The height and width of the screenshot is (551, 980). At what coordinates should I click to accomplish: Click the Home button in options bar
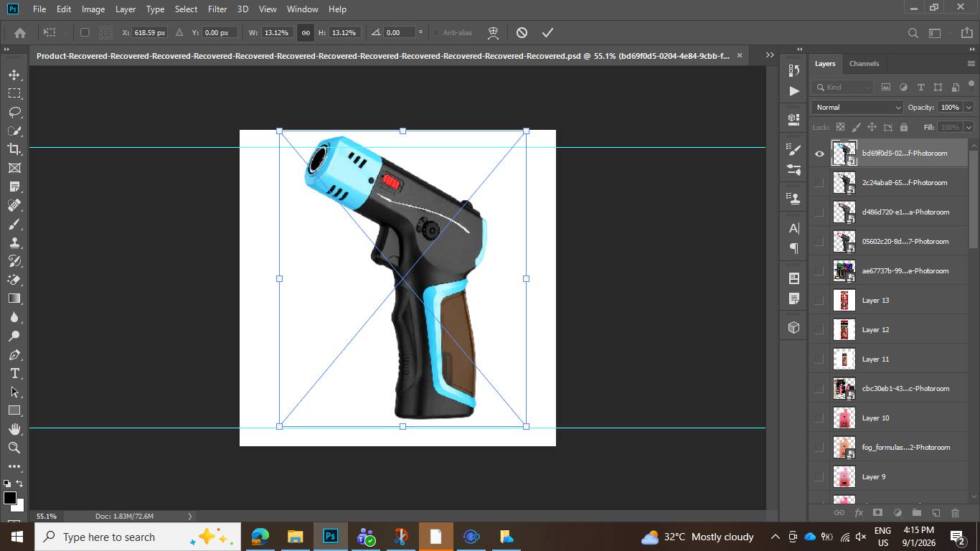coord(20,32)
